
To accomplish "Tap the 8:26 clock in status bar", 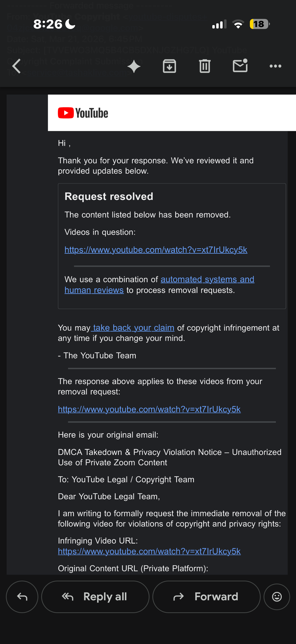I will (48, 24).
